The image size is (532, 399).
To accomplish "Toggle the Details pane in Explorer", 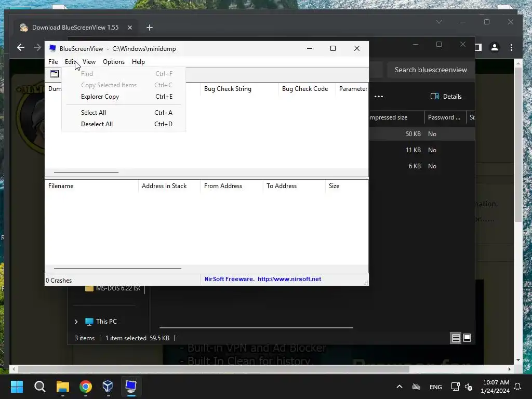I will (x=446, y=97).
